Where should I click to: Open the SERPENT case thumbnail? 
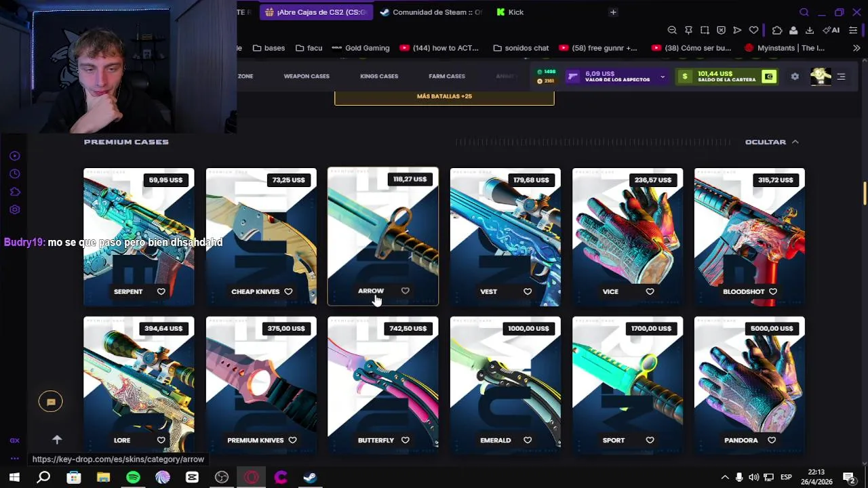(139, 237)
